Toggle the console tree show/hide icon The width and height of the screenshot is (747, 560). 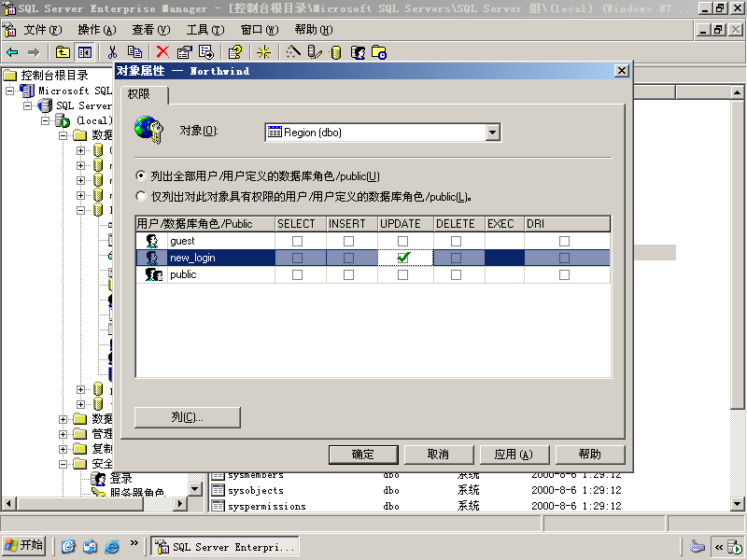85,52
